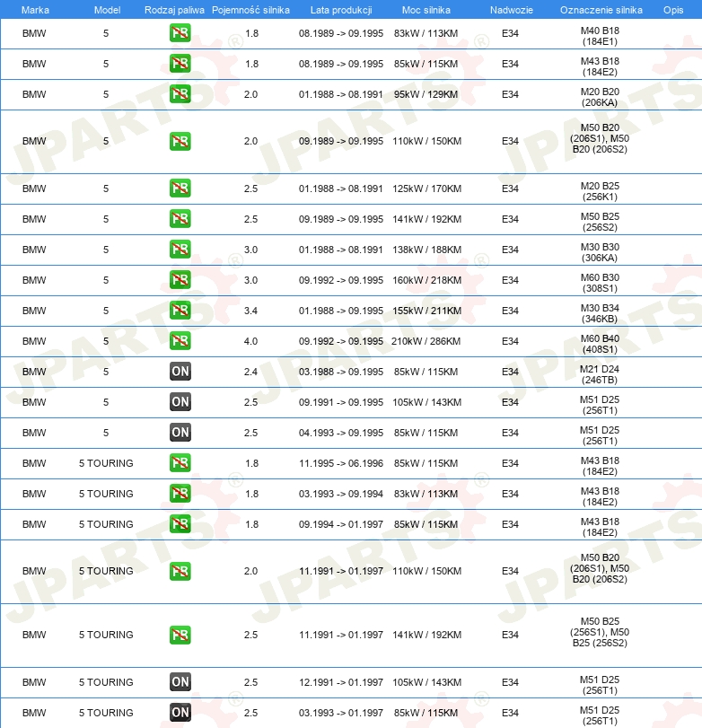Viewport: 702px width, 728px height.
Task: Click the Oznaczenie silnika column header
Action: 601,10
